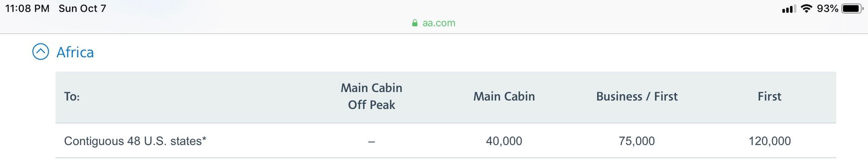868x165 pixels.
Task: Tap the aa.com address bar
Action: coord(434,23)
